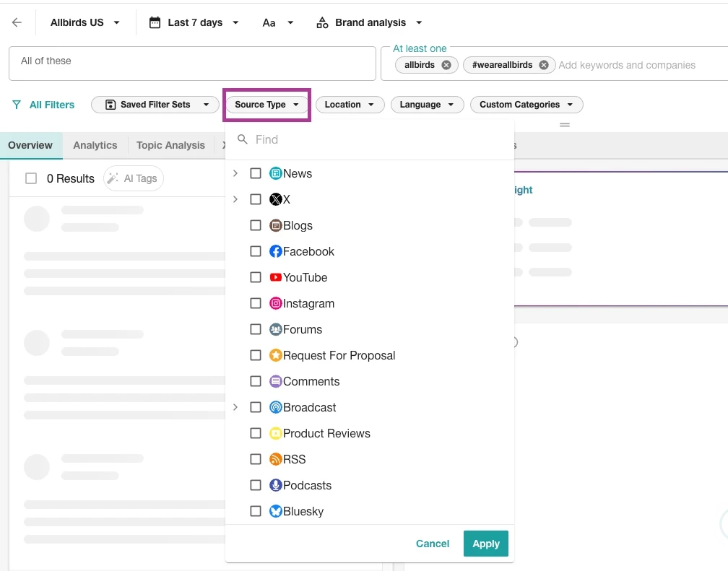Switch to the Analytics tab
728x571 pixels.
[x=95, y=145]
